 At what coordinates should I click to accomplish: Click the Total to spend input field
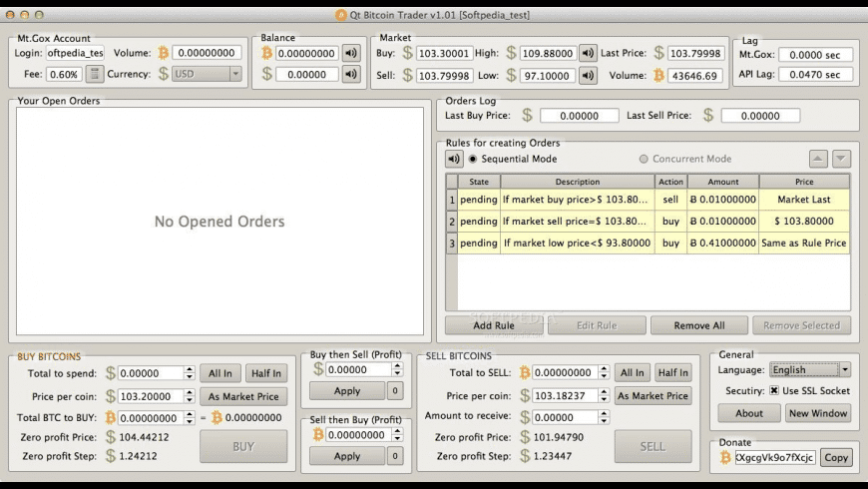click(151, 373)
